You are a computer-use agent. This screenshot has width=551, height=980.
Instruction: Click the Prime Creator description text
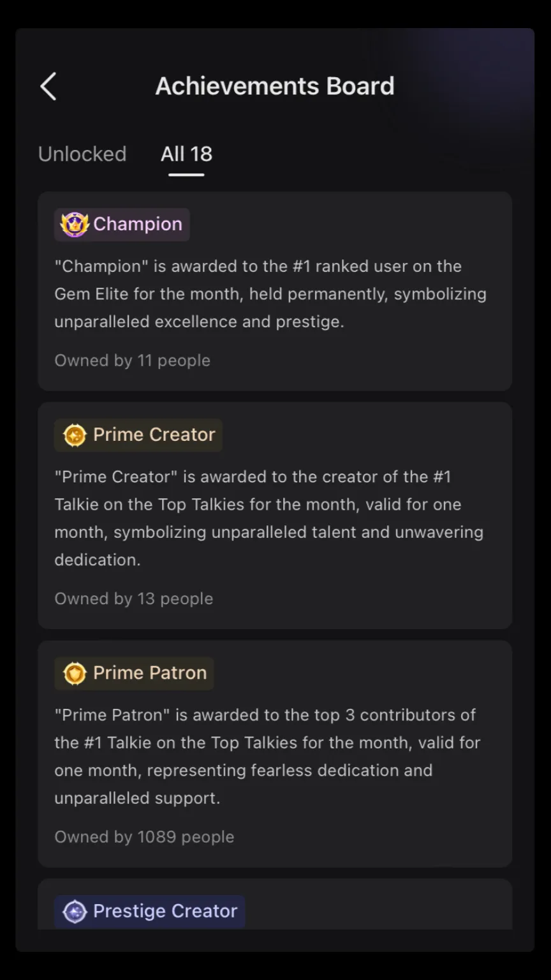(x=269, y=518)
